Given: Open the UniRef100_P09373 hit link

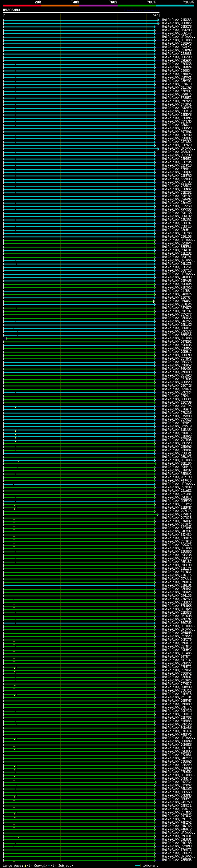Looking at the screenshot, I should 176,545.
